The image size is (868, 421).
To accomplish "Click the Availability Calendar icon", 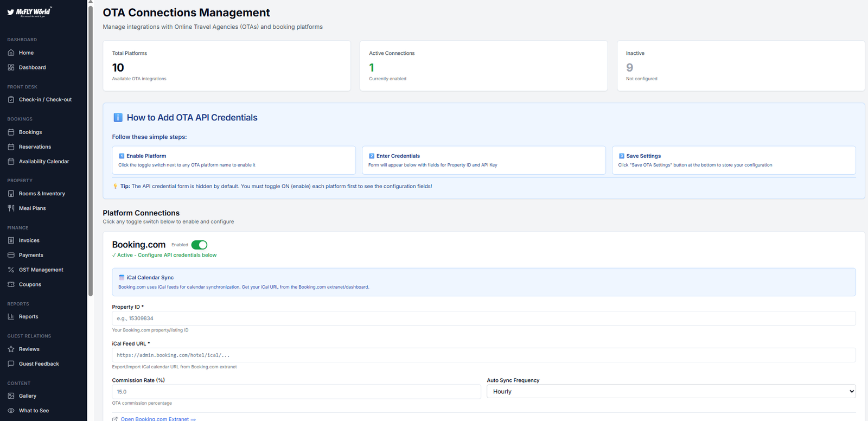I will (x=11, y=161).
